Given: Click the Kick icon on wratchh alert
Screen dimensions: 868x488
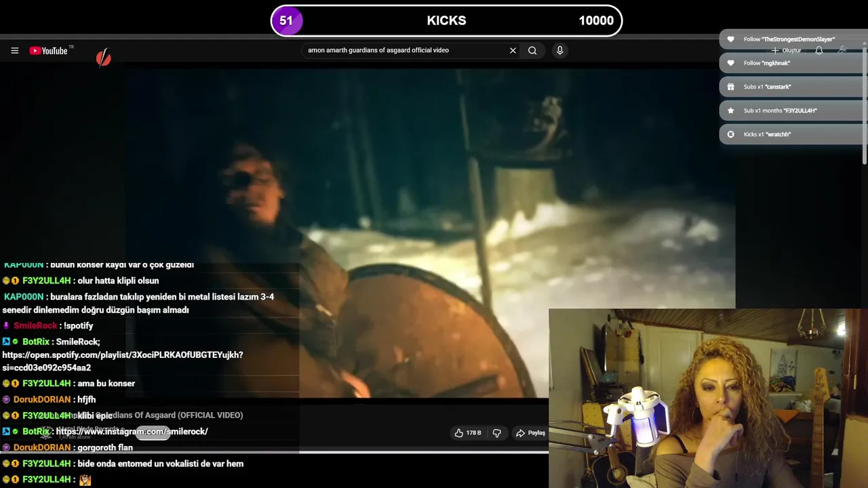Looking at the screenshot, I should (x=730, y=134).
